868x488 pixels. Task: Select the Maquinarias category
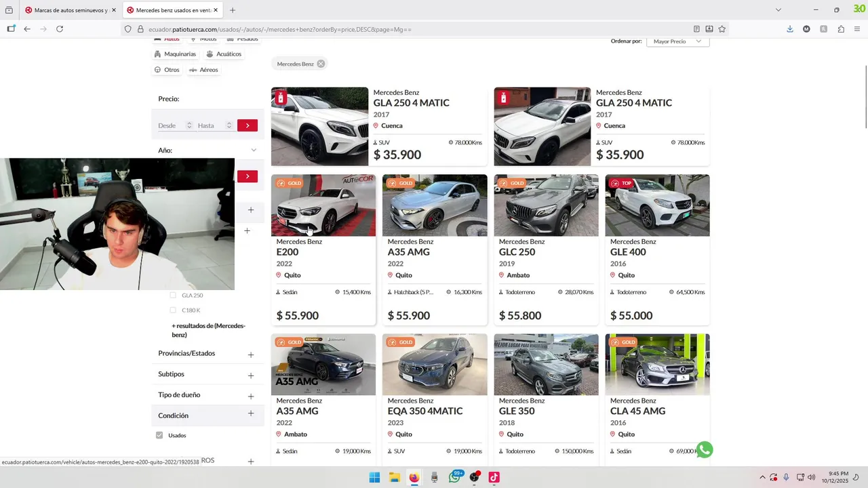pyautogui.click(x=176, y=54)
